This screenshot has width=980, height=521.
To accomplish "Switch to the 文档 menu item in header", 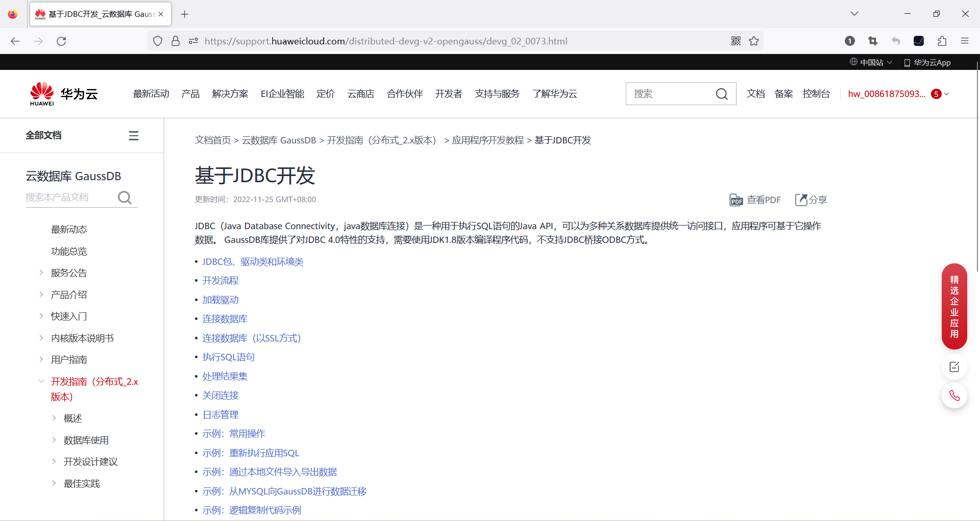I will [x=756, y=93].
